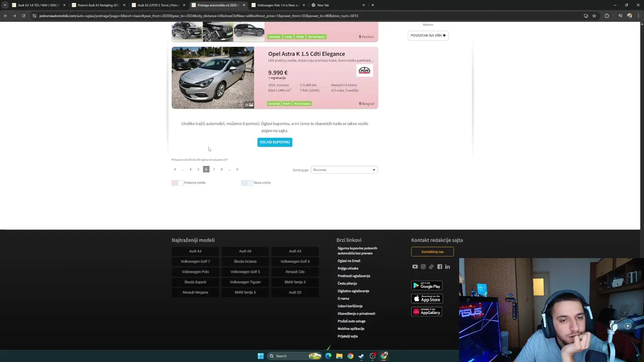The width and height of the screenshot is (644, 362).
Task: Select the Audi Q5 popular model
Action: [295, 292]
